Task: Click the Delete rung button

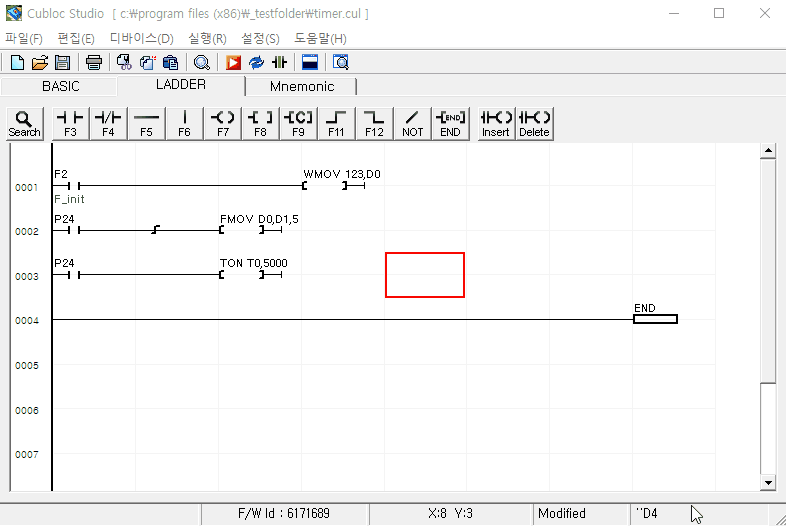Action: 534,123
